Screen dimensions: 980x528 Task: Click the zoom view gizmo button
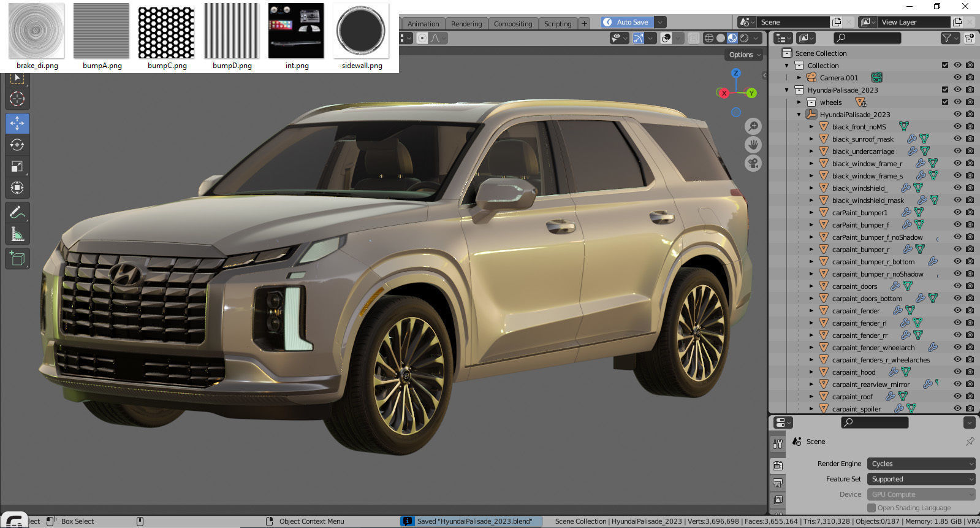(x=753, y=126)
